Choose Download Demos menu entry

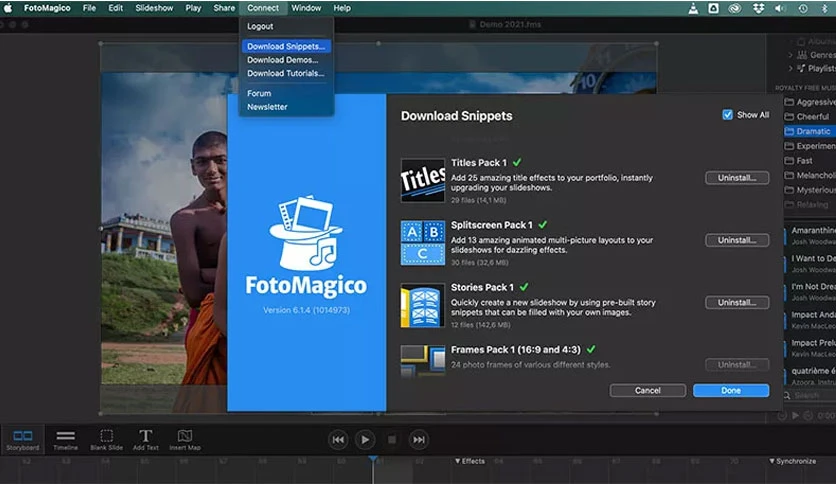pos(286,60)
